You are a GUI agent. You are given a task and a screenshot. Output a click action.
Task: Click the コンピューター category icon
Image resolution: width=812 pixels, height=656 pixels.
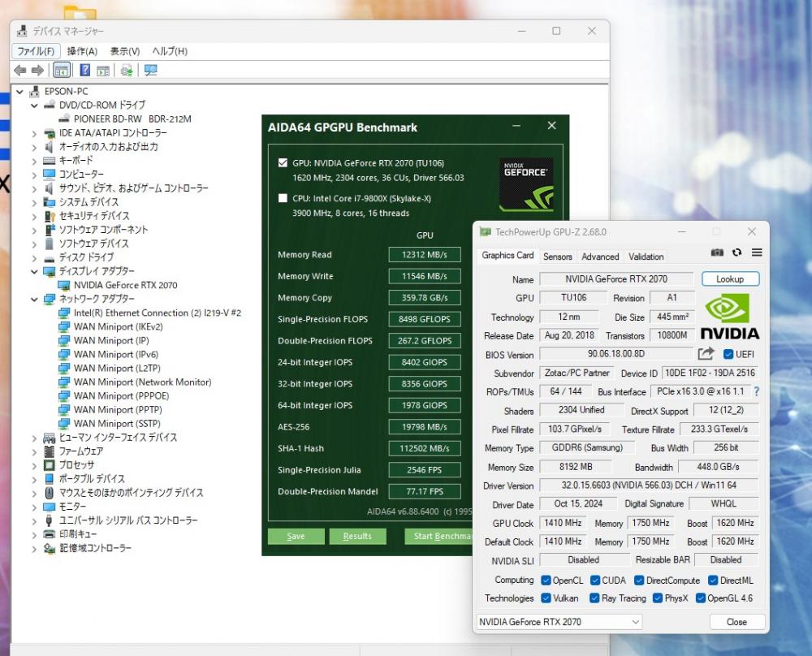click(50, 174)
